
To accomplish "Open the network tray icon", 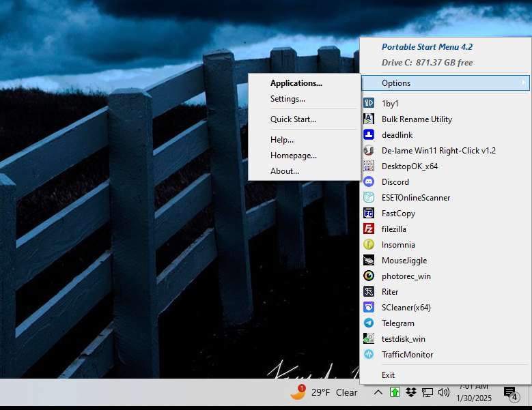I will (427, 393).
